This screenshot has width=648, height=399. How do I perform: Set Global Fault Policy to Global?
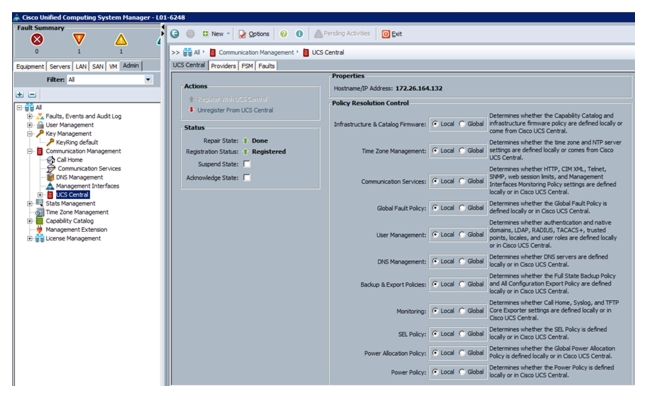pyautogui.click(x=462, y=208)
